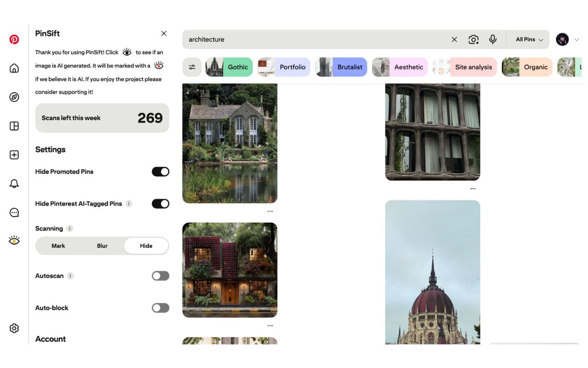Clear the architecture search text

point(454,40)
